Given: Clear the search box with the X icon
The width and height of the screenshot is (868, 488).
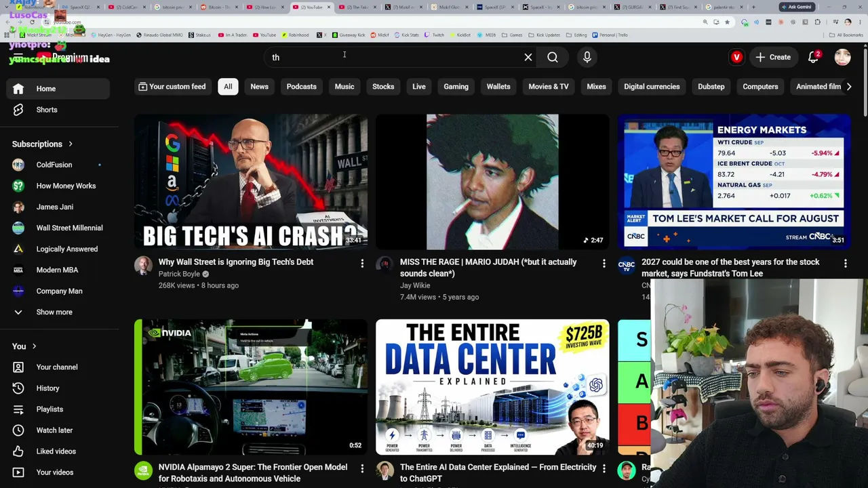Looking at the screenshot, I should tap(528, 58).
